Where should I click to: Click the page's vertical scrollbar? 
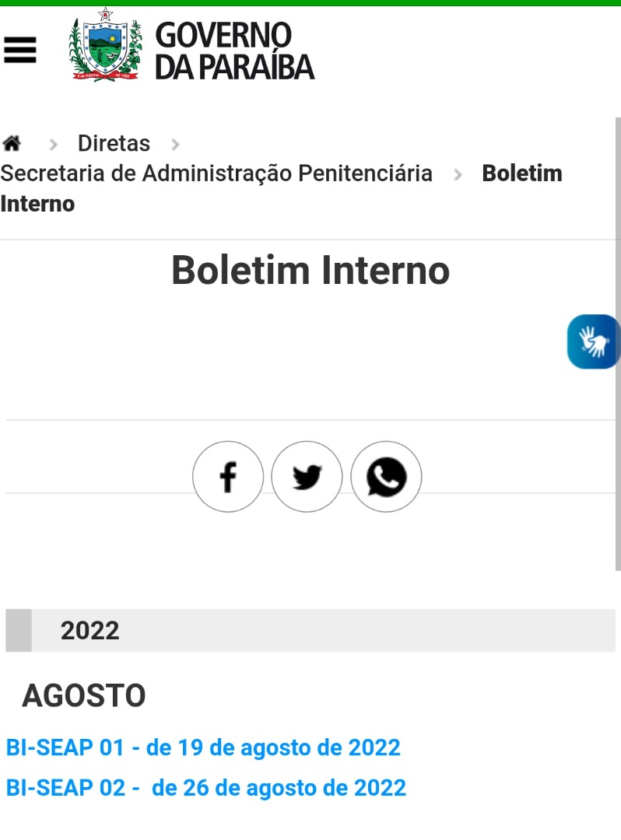pyautogui.click(x=618, y=342)
